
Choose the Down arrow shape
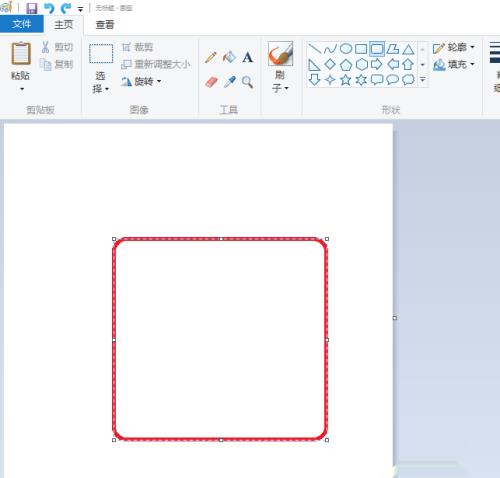314,80
